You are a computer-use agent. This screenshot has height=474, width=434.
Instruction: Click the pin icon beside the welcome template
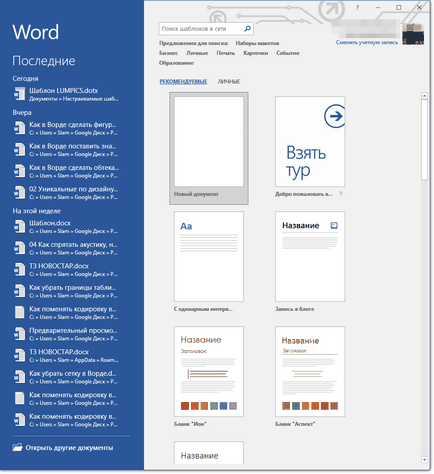pyautogui.click(x=341, y=194)
